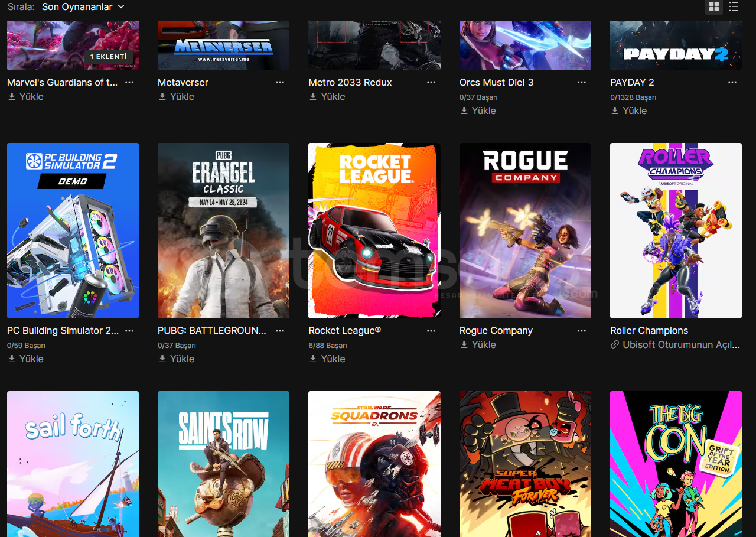Click the 0/59 Başarı achievements text

tap(26, 345)
